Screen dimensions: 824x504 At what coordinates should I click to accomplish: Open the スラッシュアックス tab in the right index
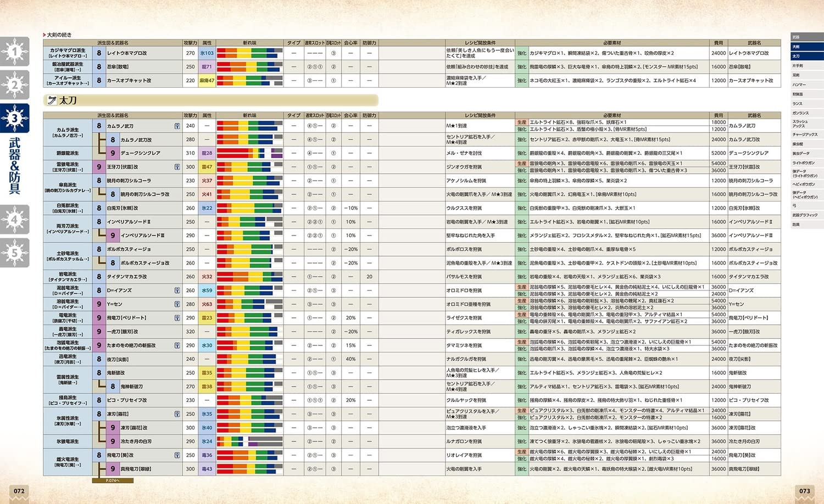[807, 124]
